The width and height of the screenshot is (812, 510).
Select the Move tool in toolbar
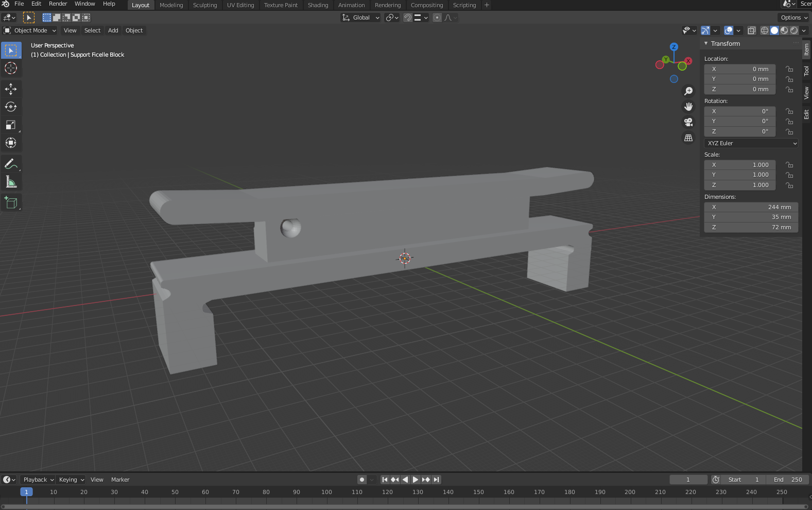pos(11,89)
